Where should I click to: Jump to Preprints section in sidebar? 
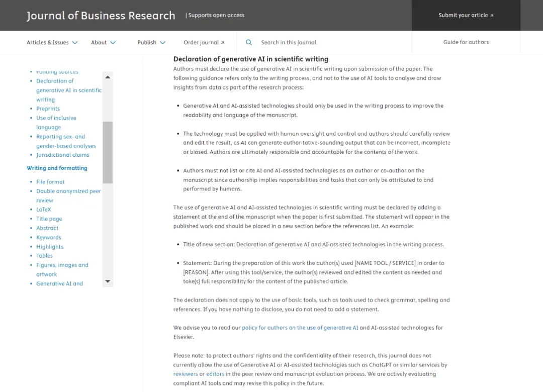pyautogui.click(x=48, y=109)
